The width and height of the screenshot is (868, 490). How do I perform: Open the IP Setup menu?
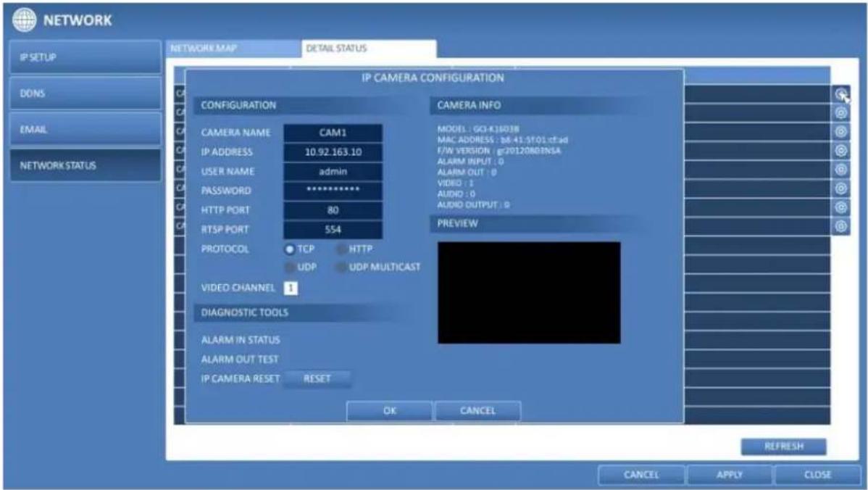[x=85, y=57]
